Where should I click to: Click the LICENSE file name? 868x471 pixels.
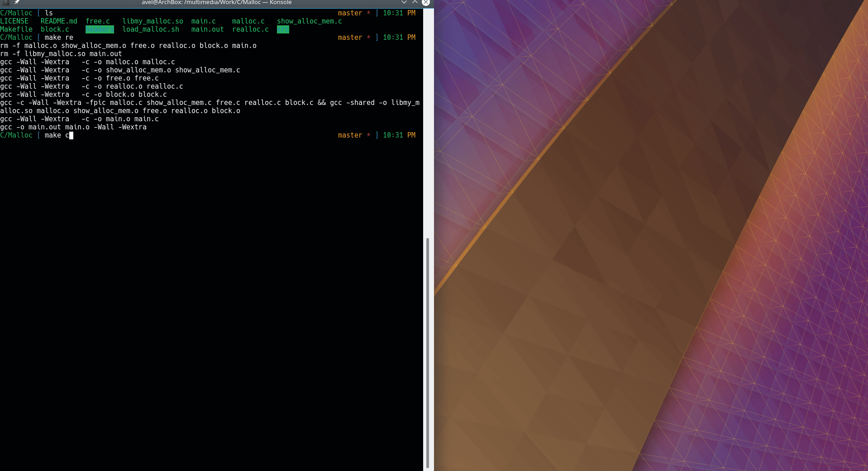pos(14,21)
